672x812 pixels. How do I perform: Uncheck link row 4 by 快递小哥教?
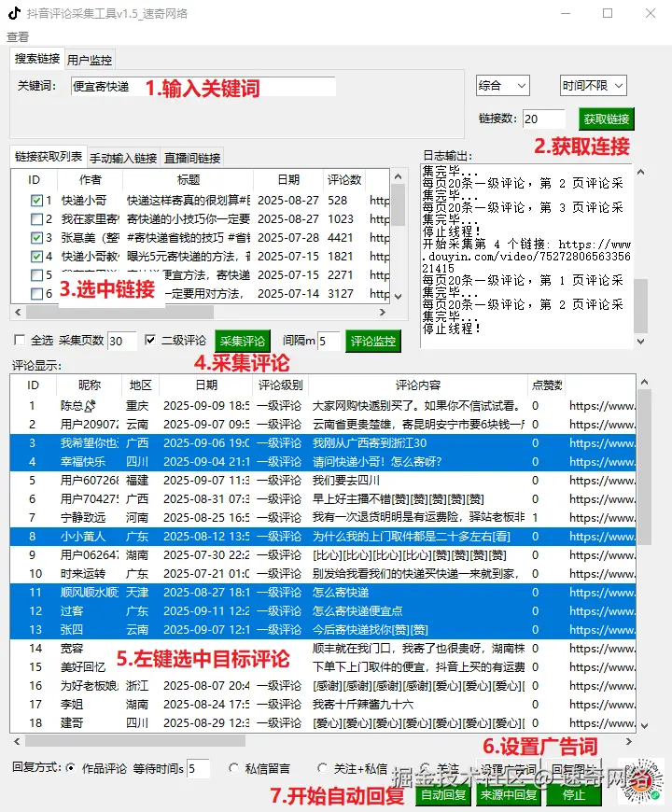coord(36,257)
